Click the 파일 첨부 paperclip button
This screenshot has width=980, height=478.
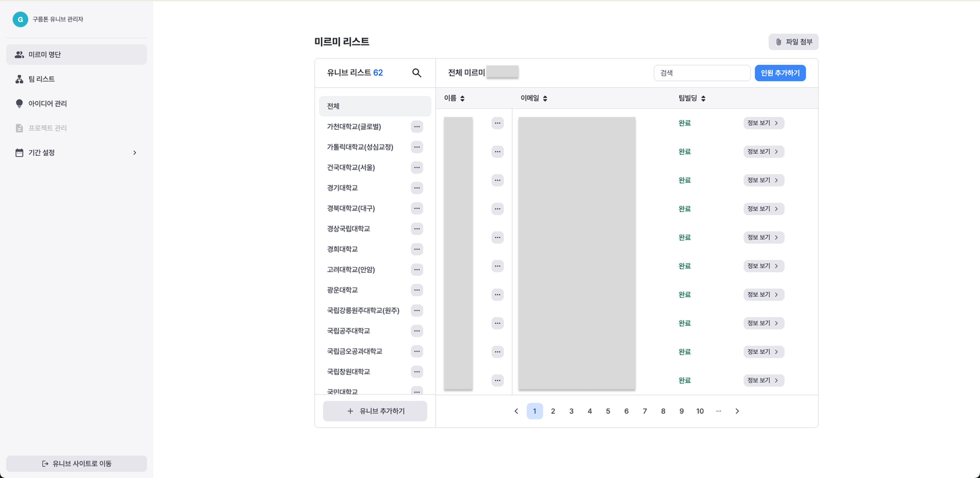pyautogui.click(x=793, y=42)
